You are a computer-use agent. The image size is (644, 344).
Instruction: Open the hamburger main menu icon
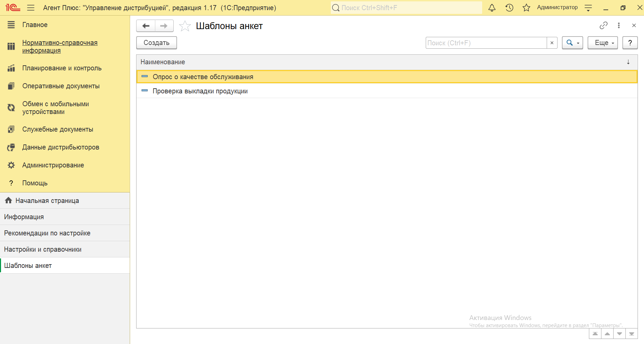pyautogui.click(x=31, y=8)
